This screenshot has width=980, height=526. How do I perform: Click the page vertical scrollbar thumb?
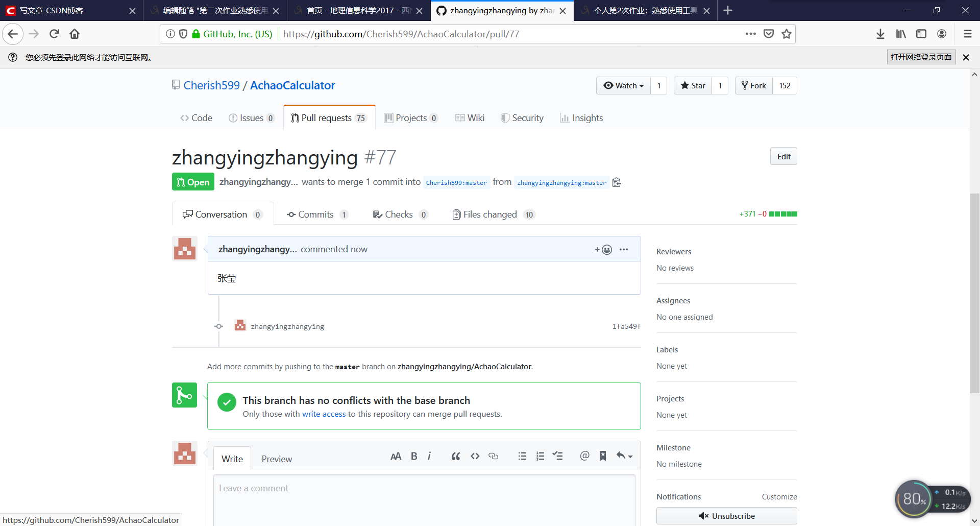(x=974, y=293)
